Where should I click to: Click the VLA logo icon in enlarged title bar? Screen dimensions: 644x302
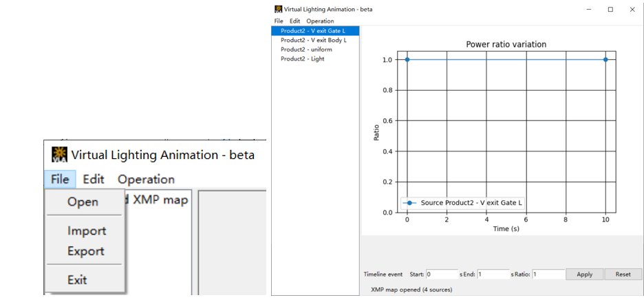click(x=60, y=155)
